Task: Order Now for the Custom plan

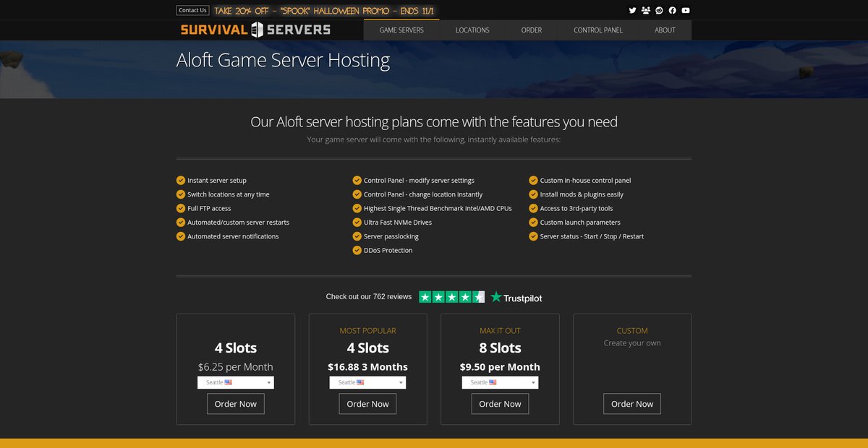Action: click(x=632, y=404)
